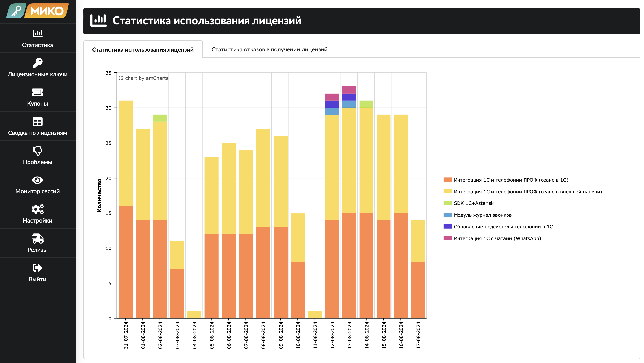Open the Лицензионные ключи key icon
Screen dimensions: 644x363
tap(37, 63)
